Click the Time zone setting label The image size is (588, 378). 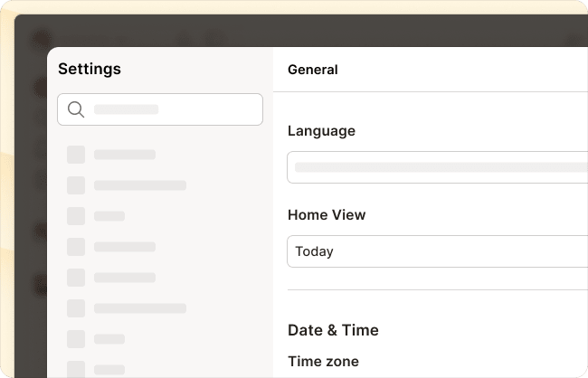pyautogui.click(x=323, y=362)
